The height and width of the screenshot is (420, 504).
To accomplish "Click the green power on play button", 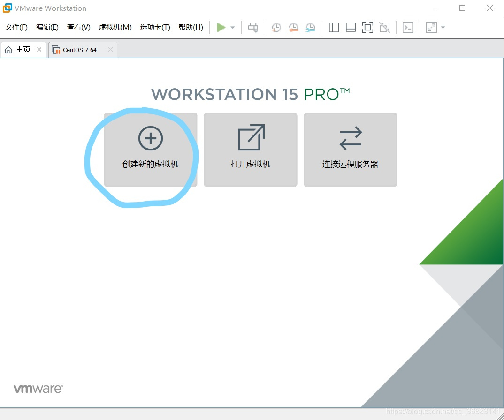I will (x=221, y=27).
